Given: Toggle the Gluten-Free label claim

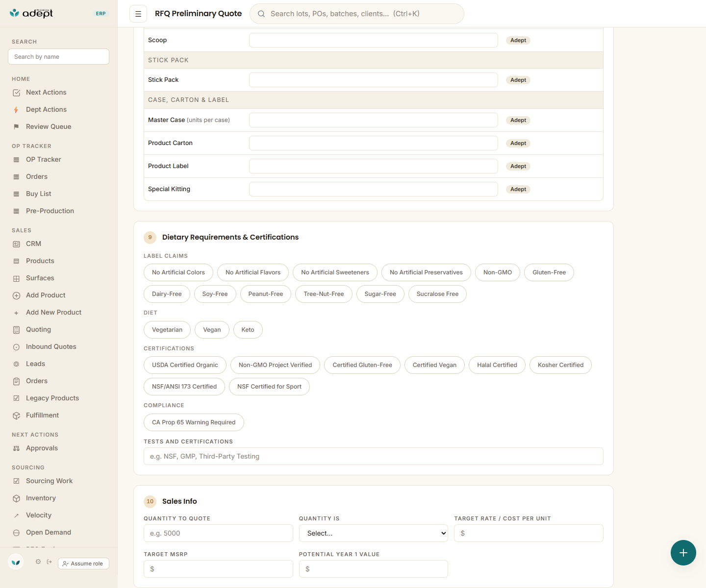Looking at the screenshot, I should pyautogui.click(x=549, y=272).
